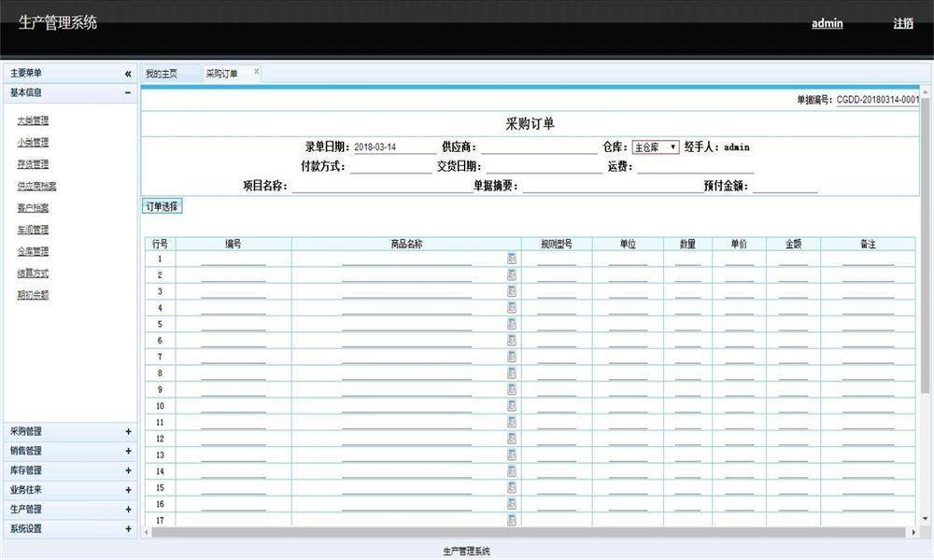Switch to the 我的主页 tab
Screen dimensions: 934x560
coord(162,74)
